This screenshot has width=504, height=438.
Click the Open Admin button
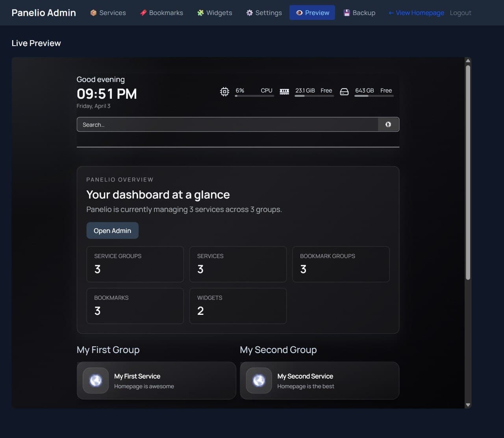112,230
